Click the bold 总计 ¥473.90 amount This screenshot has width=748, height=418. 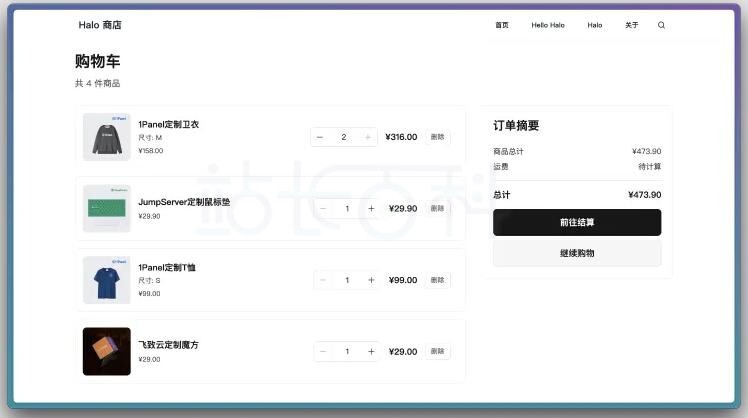[x=644, y=195]
